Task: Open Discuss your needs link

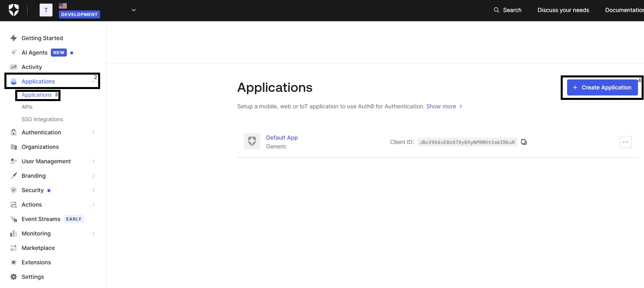Action: point(563,10)
